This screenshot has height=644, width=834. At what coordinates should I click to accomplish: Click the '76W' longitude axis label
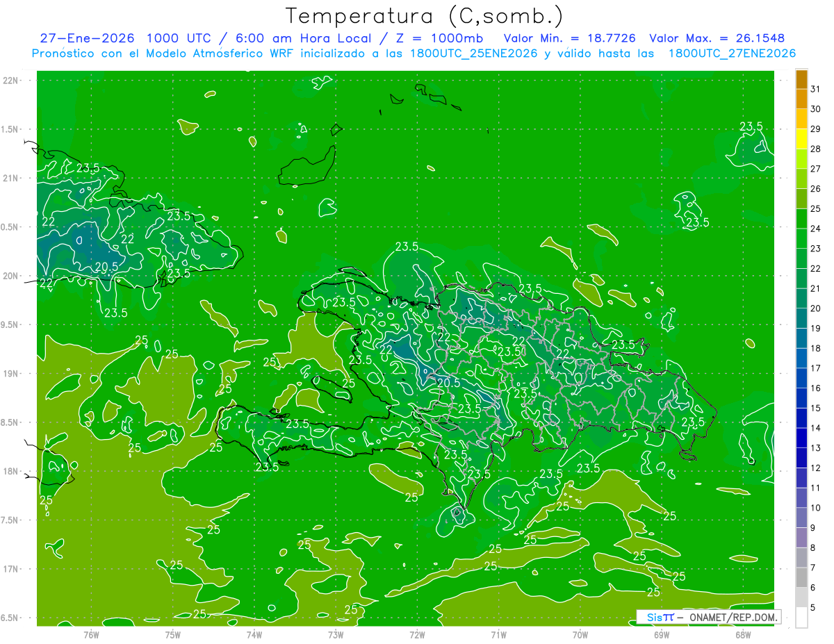[x=91, y=634]
